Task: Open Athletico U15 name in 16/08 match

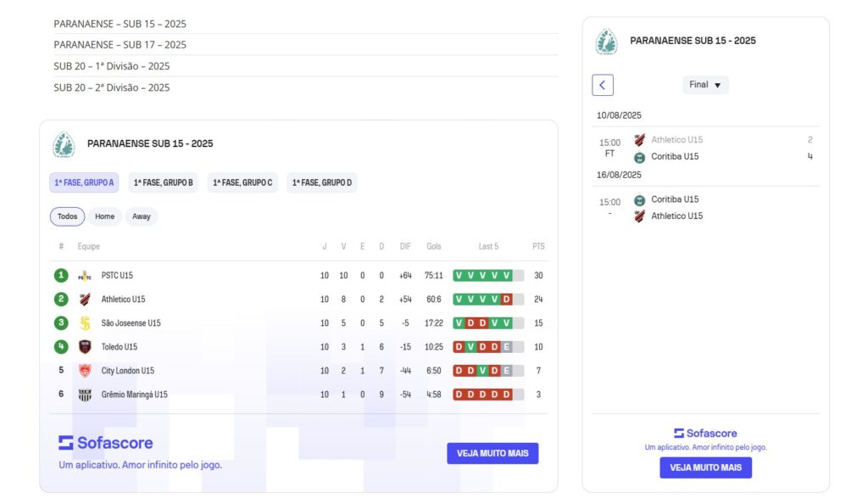Action: click(x=677, y=216)
